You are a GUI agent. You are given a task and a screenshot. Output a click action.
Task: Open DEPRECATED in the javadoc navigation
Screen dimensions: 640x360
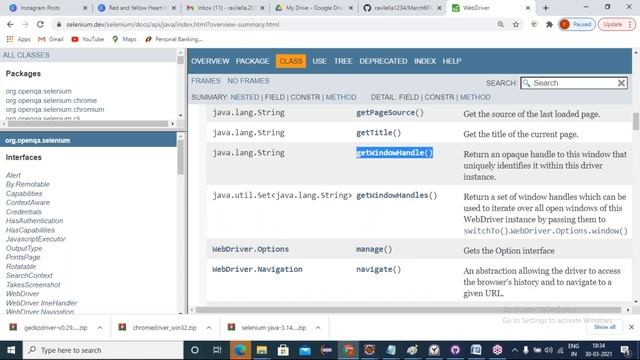coord(383,61)
